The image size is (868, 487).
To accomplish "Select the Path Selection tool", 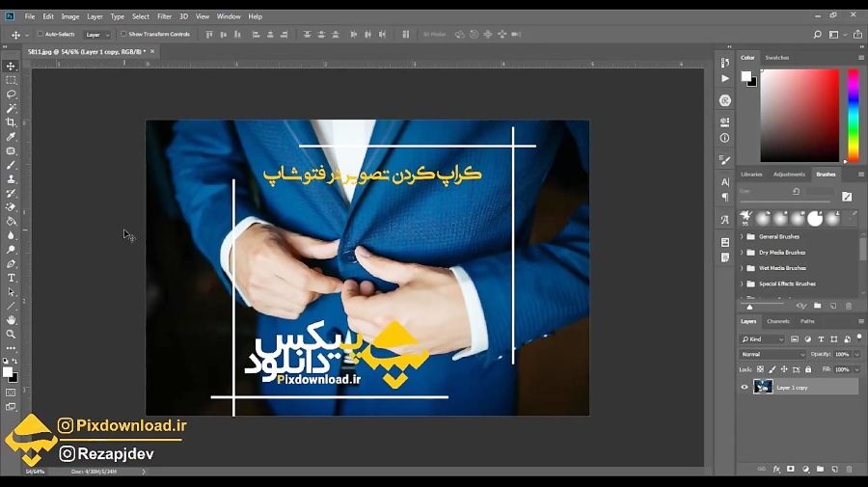I will [11, 292].
